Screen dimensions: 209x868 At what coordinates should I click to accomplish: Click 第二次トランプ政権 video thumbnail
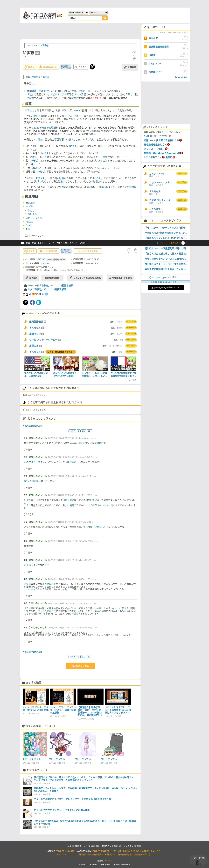(37, 364)
